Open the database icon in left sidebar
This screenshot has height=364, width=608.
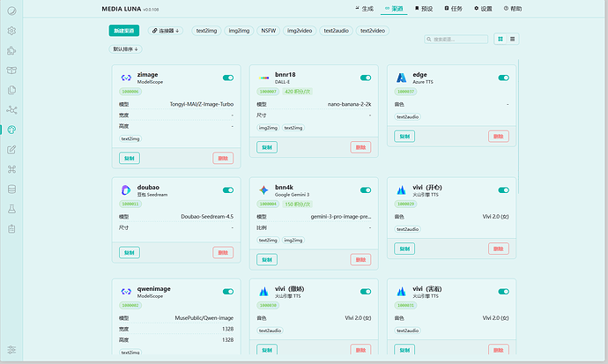(11, 189)
